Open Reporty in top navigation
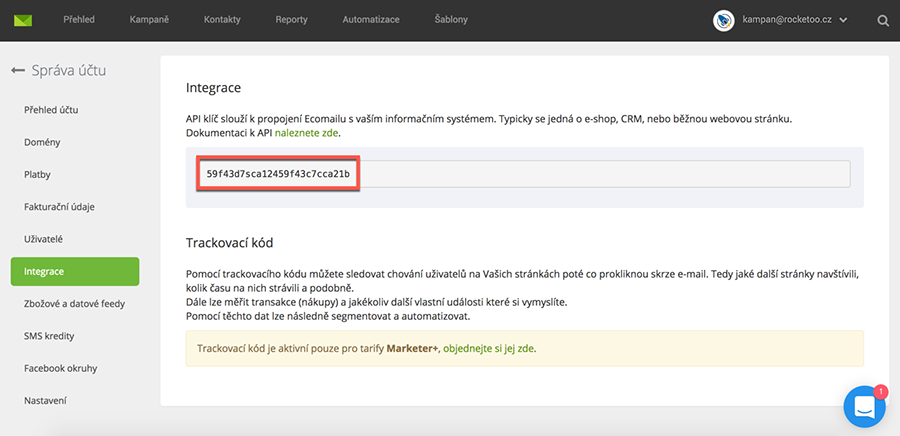This screenshot has width=900, height=436. (x=291, y=20)
